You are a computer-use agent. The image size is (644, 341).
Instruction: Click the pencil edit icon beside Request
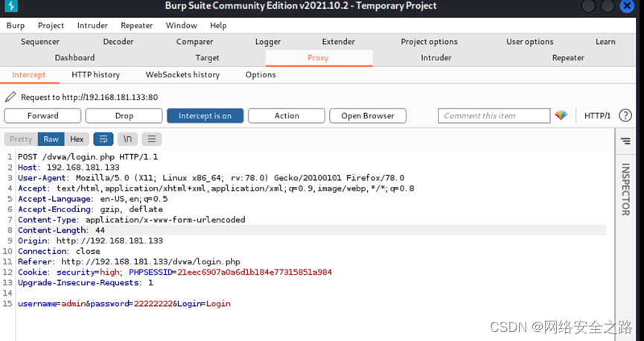tap(10, 97)
